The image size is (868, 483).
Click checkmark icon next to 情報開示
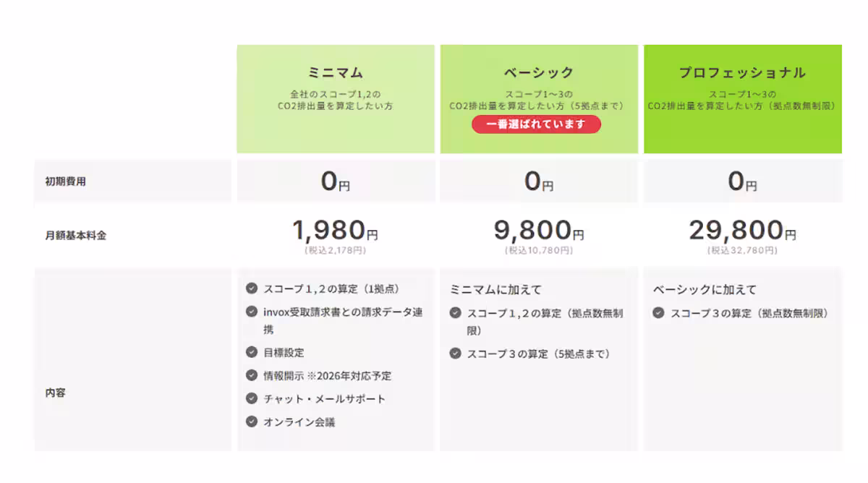[x=252, y=375]
